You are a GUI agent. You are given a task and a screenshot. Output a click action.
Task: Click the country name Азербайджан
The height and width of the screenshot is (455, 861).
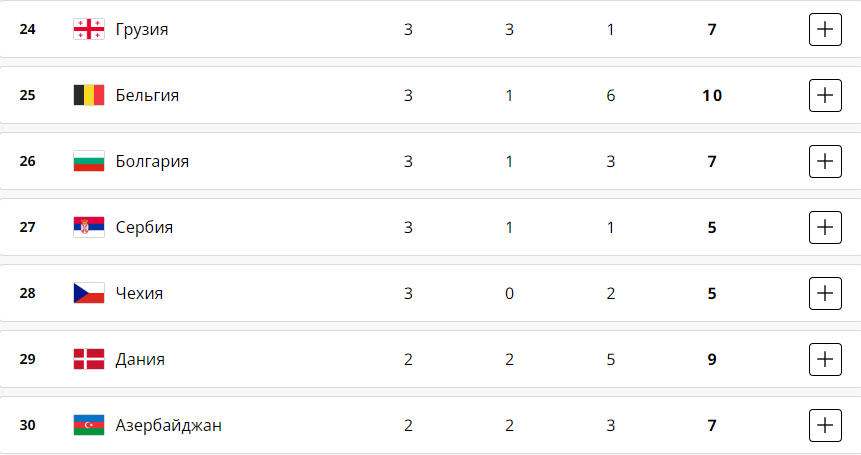pyautogui.click(x=168, y=426)
